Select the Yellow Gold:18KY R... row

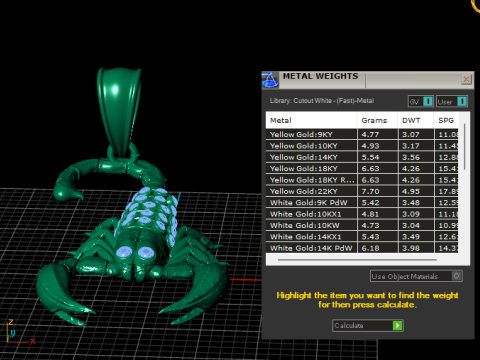click(x=362, y=180)
